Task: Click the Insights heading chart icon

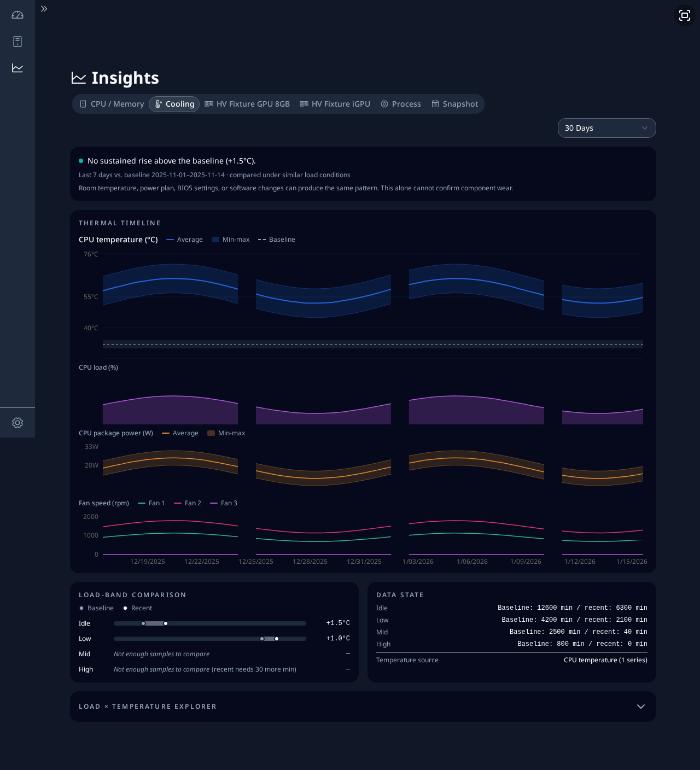Action: pyautogui.click(x=79, y=78)
